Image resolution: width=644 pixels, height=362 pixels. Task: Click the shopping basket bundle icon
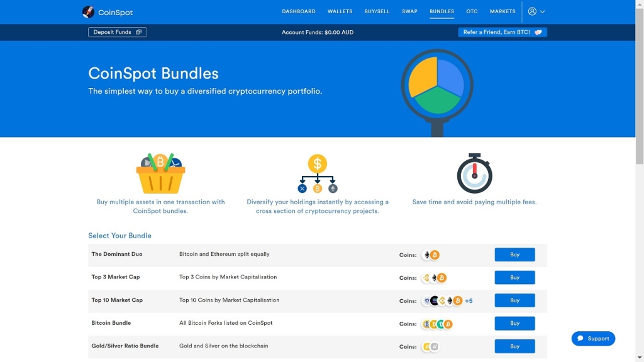point(160,173)
